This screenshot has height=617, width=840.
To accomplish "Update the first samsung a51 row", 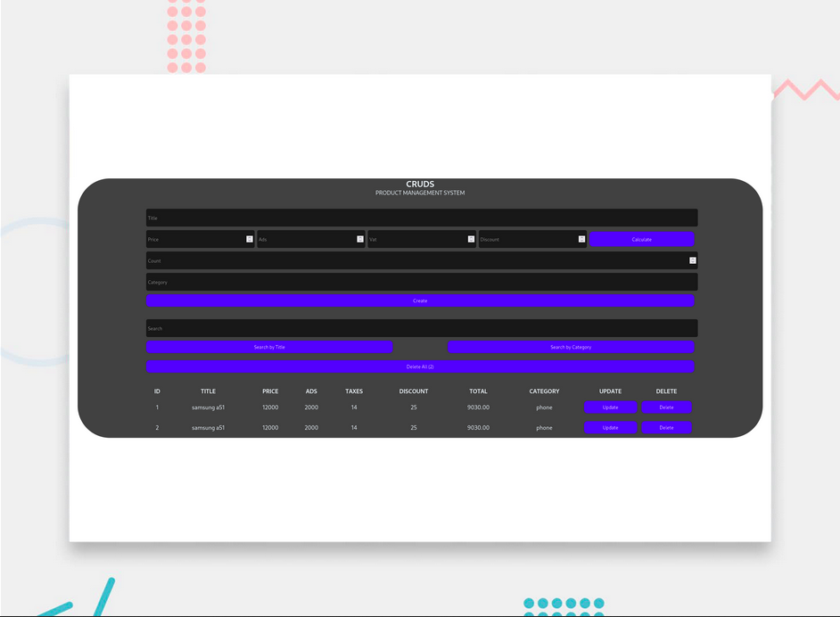I will click(610, 407).
